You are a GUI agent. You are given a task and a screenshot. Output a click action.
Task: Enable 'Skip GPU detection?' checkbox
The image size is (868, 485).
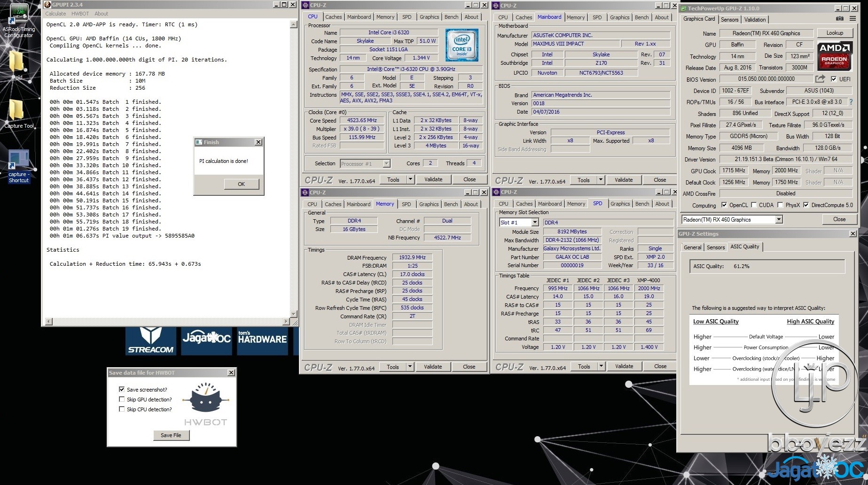122,399
